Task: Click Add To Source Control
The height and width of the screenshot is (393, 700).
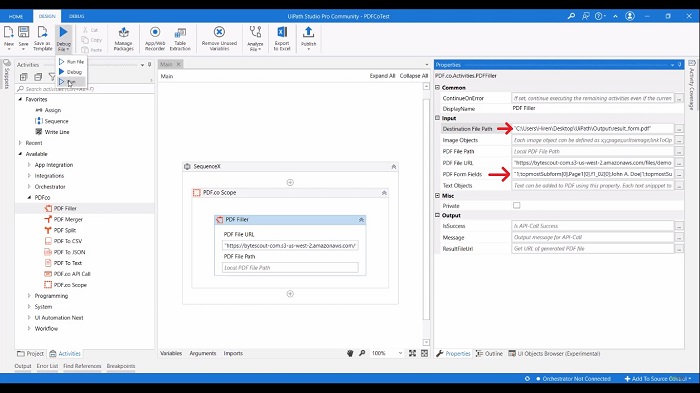Action: pos(657,379)
